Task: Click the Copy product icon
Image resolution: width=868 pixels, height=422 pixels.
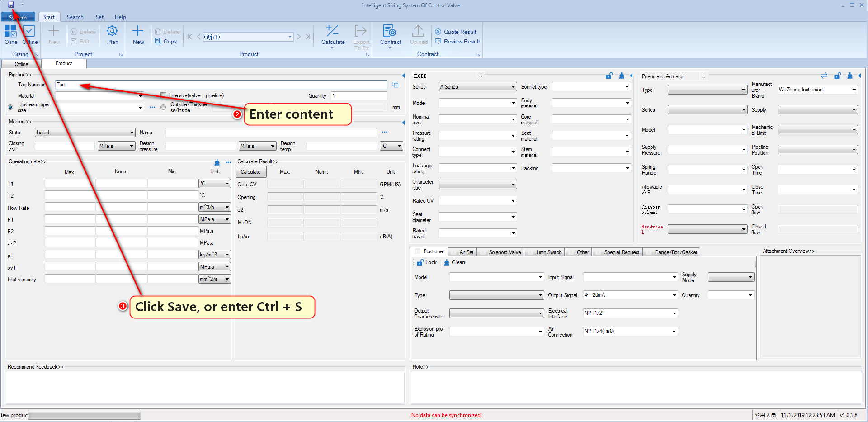Action: point(166,42)
